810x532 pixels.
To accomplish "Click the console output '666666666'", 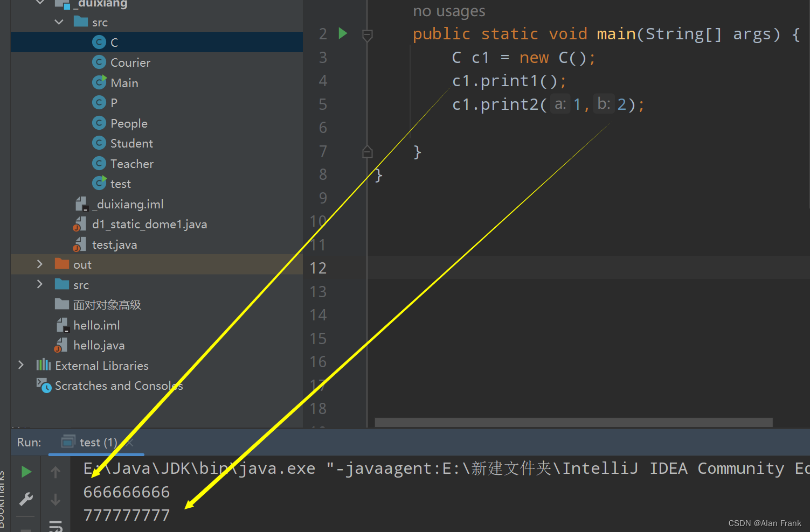I will coord(127,492).
